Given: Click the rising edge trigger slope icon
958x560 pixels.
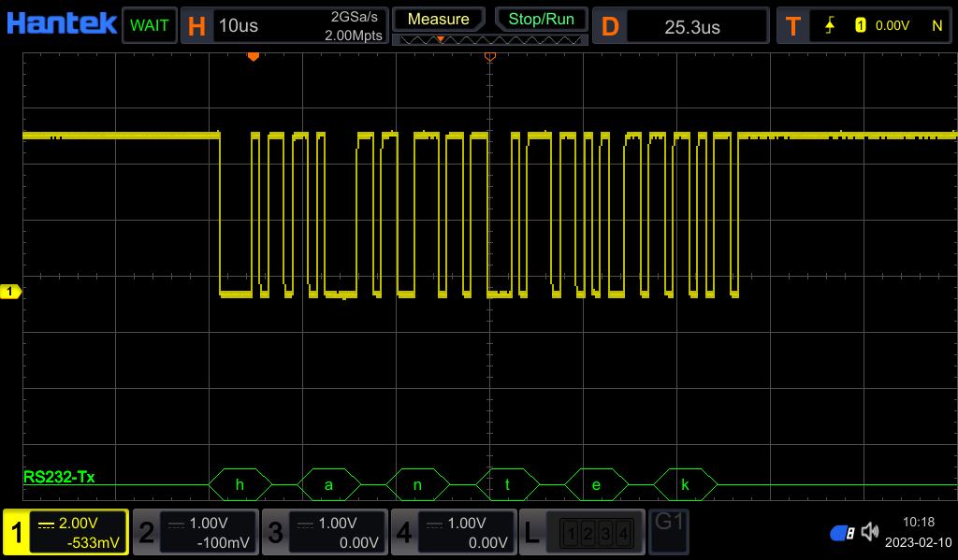Looking at the screenshot, I should (829, 26).
